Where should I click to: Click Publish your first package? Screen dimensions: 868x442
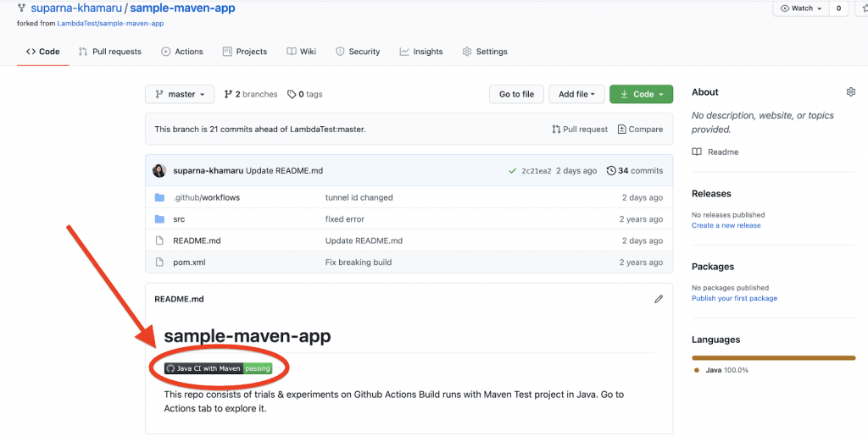click(x=735, y=298)
